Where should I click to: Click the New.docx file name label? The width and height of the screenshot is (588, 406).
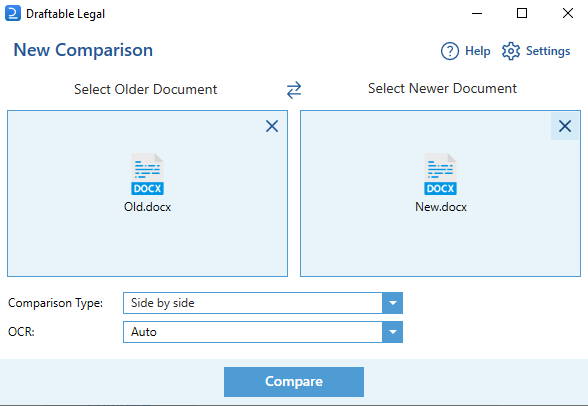point(441,207)
